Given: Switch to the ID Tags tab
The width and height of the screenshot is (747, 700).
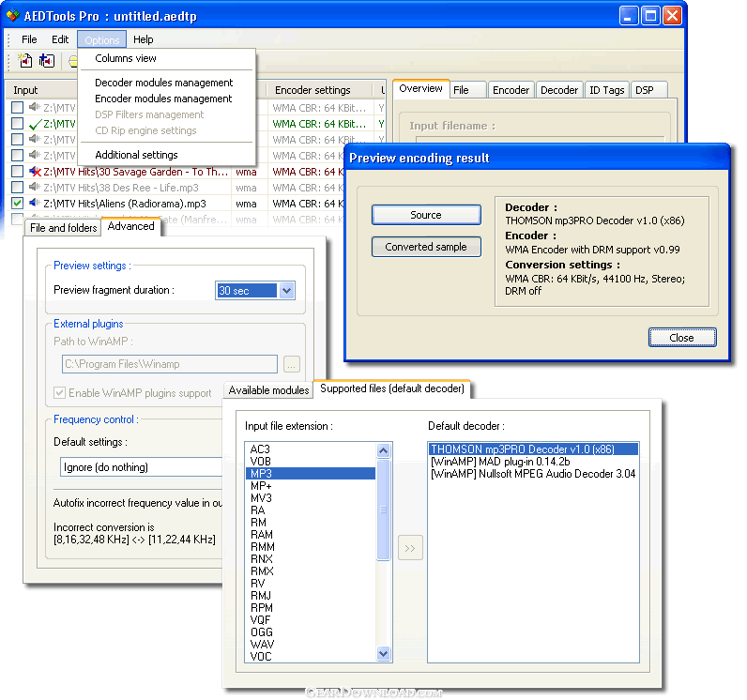Looking at the screenshot, I should pos(606,90).
